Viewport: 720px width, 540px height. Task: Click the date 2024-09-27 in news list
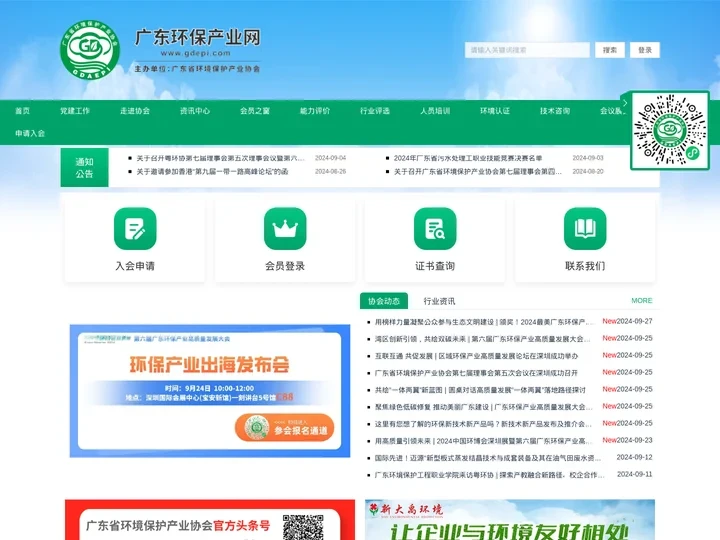[x=634, y=321]
